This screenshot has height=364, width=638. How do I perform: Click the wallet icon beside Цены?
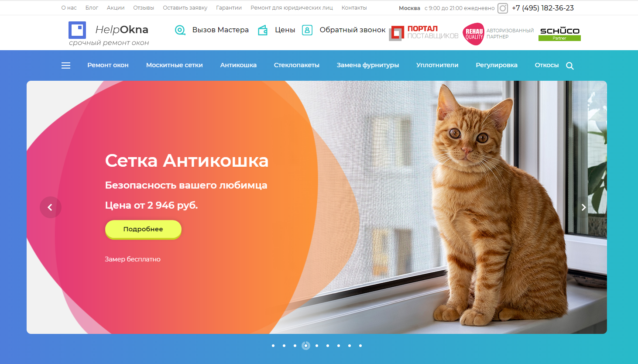tap(263, 30)
